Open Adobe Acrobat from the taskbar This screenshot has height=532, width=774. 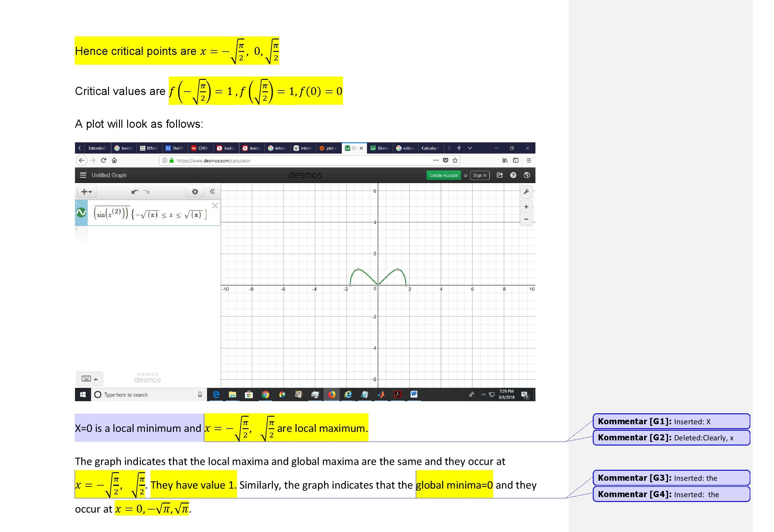(398, 394)
